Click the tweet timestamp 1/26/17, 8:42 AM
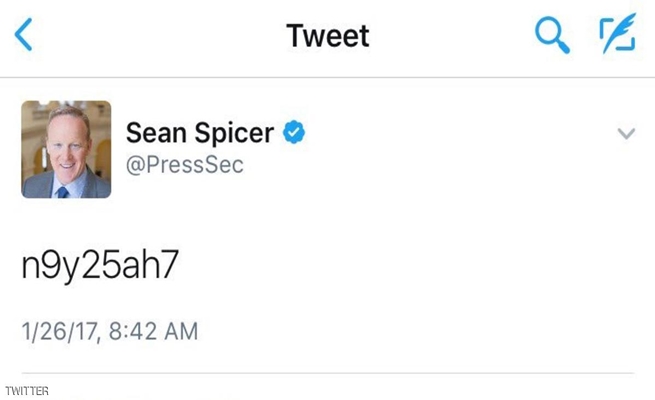Screen dimensions: 655x400 110,331
